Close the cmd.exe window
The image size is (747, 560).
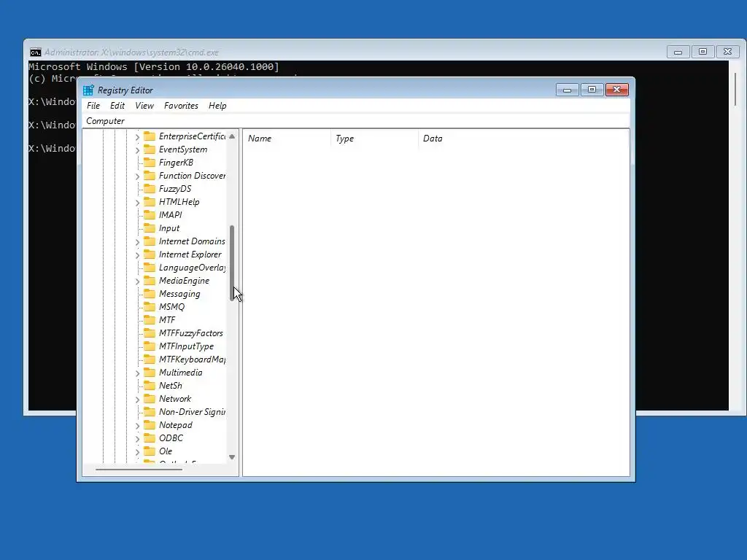click(x=727, y=52)
